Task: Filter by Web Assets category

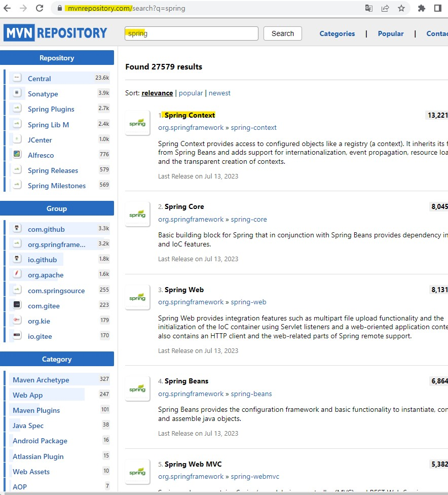Action: click(x=31, y=472)
